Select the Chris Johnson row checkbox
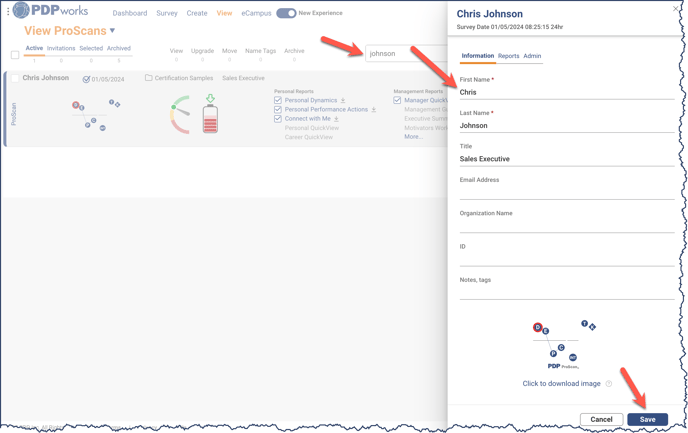This screenshot has width=688, height=433. [x=15, y=78]
